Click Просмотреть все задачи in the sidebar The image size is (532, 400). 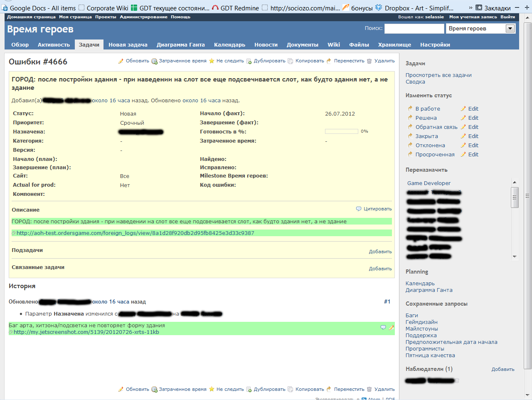coord(438,75)
